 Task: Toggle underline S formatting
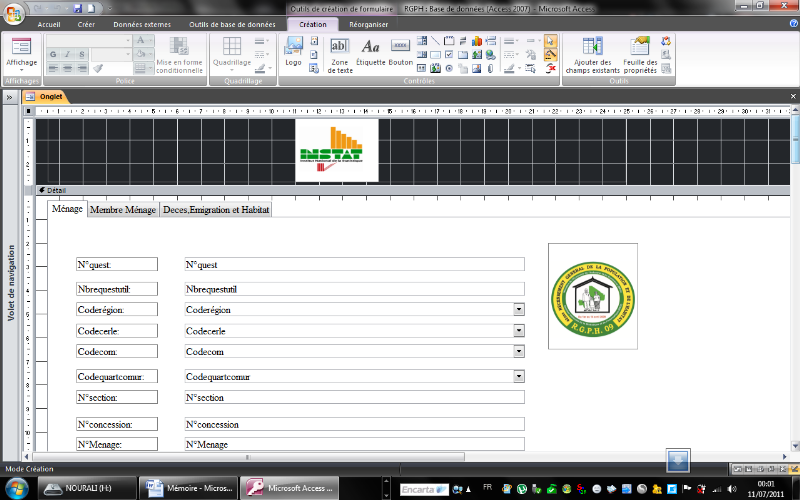[82, 54]
